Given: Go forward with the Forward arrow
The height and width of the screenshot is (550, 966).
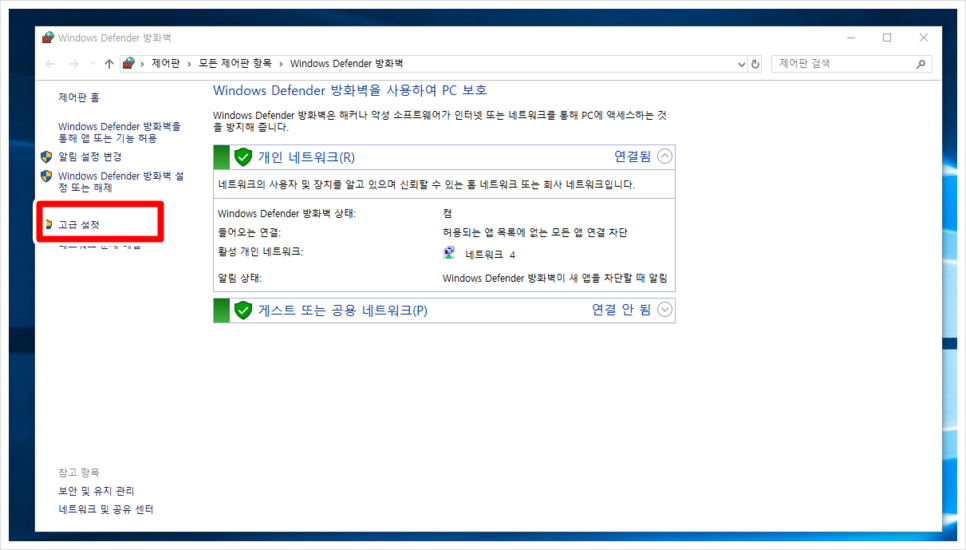Looking at the screenshot, I should click(74, 64).
